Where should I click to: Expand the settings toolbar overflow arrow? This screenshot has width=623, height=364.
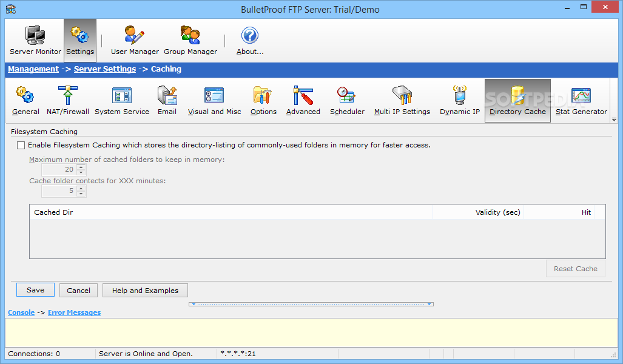point(614,120)
